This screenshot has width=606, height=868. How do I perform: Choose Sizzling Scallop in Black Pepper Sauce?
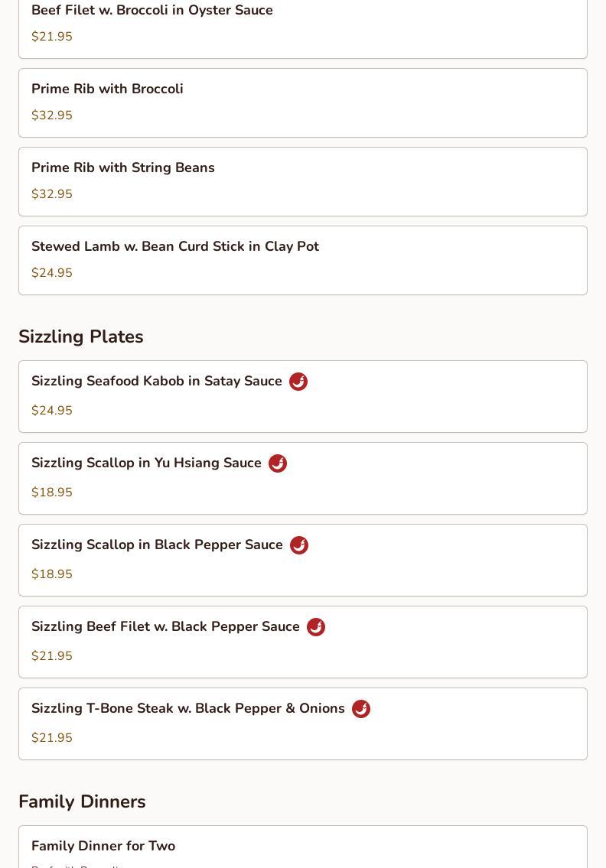click(157, 545)
